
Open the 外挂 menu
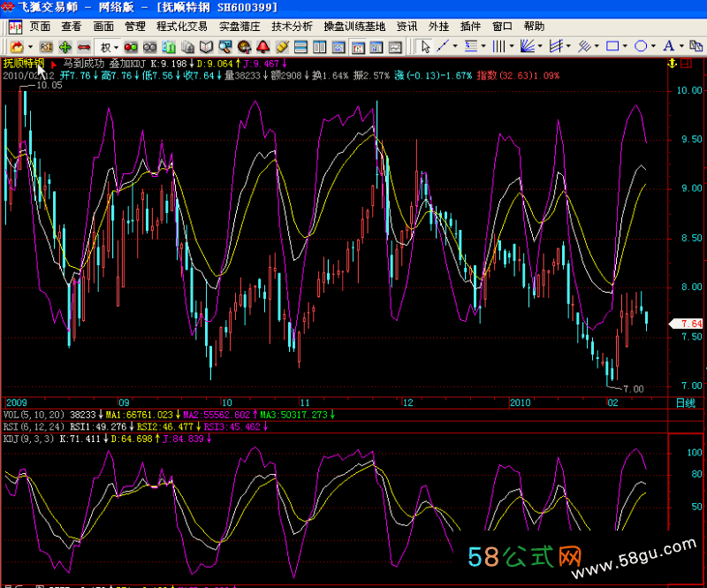438,27
